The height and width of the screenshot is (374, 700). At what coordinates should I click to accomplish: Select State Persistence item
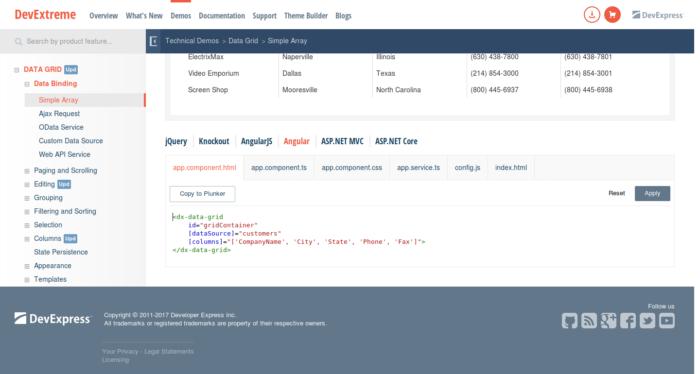61,252
